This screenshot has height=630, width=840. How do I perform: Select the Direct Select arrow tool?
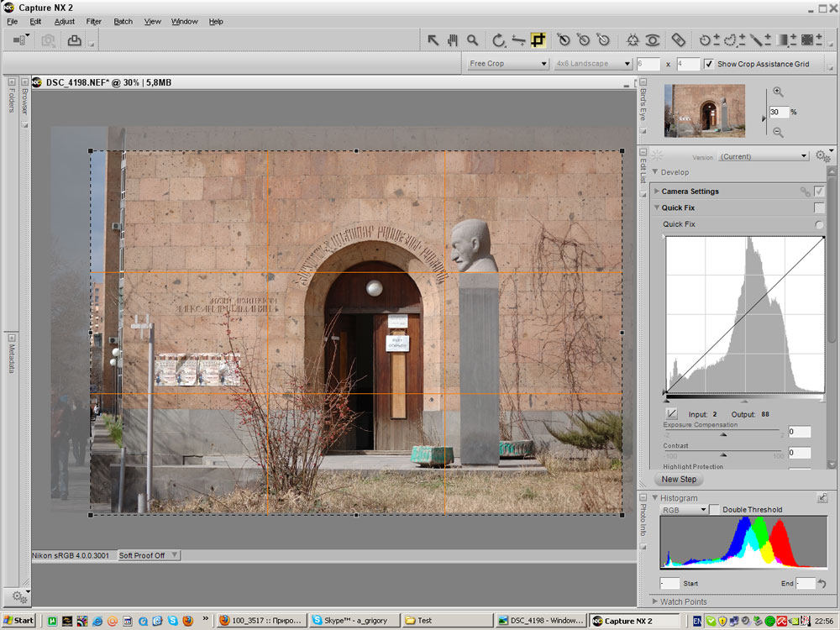433,39
